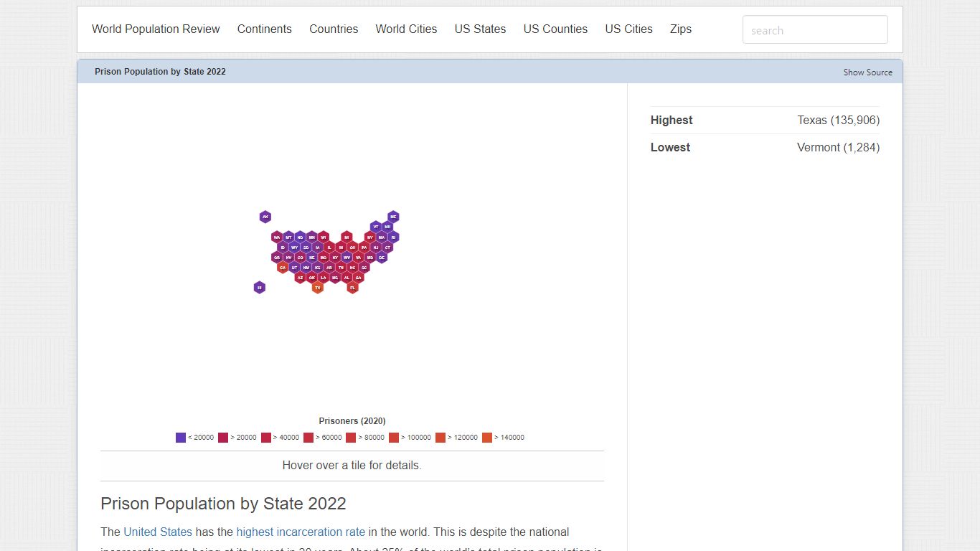The image size is (980, 551).
Task: Open the Continents menu item
Action: [265, 29]
